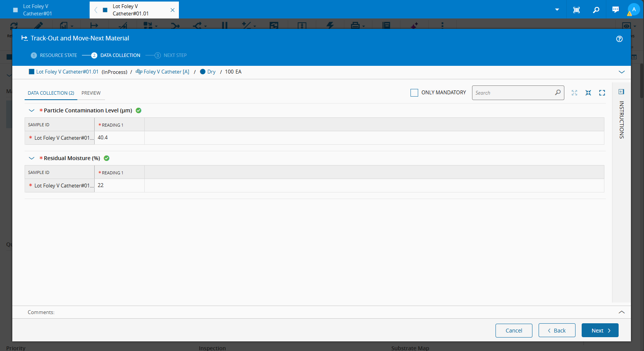644x351 pixels.
Task: Jump to Next Step wizard stage
Action: point(171,55)
